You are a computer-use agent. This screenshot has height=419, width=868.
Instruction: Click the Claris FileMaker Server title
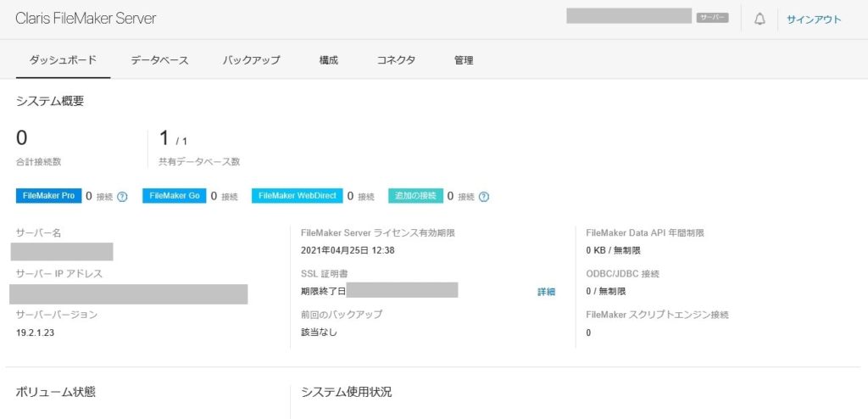[86, 18]
